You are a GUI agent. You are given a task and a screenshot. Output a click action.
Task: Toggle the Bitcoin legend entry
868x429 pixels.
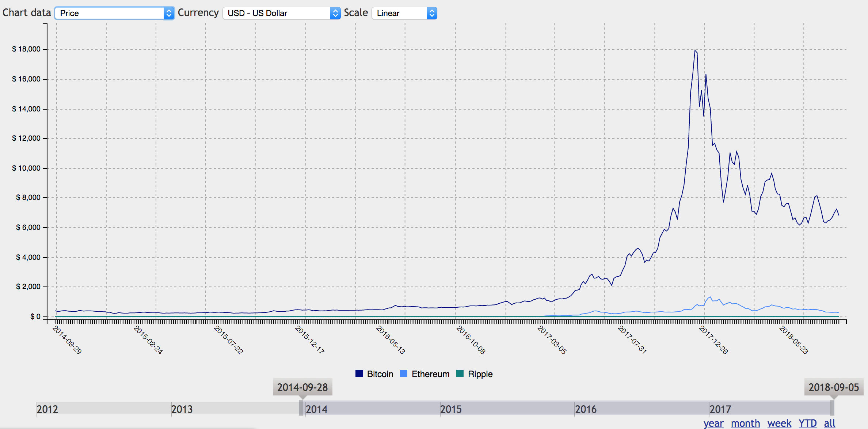(380, 374)
